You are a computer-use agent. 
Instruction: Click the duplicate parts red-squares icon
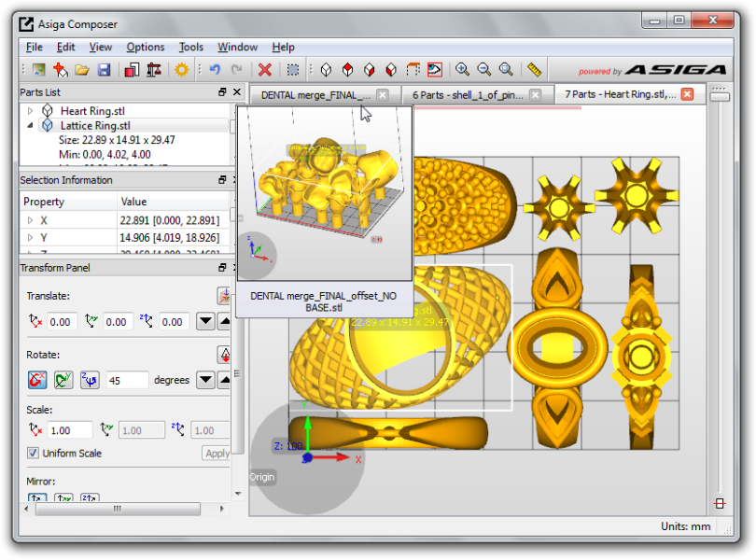coord(132,70)
